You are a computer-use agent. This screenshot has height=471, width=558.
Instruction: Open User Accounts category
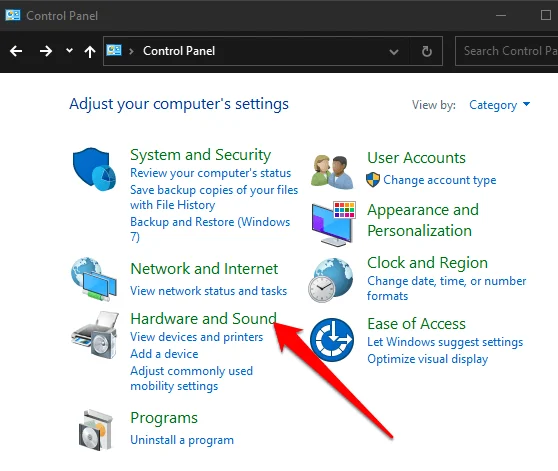click(x=416, y=158)
